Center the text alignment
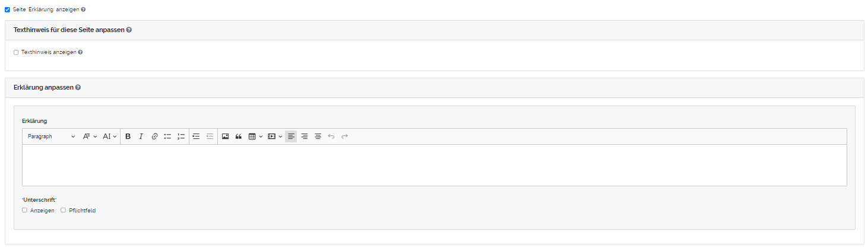Image resolution: width=868 pixels, height=248 pixels. click(318, 136)
